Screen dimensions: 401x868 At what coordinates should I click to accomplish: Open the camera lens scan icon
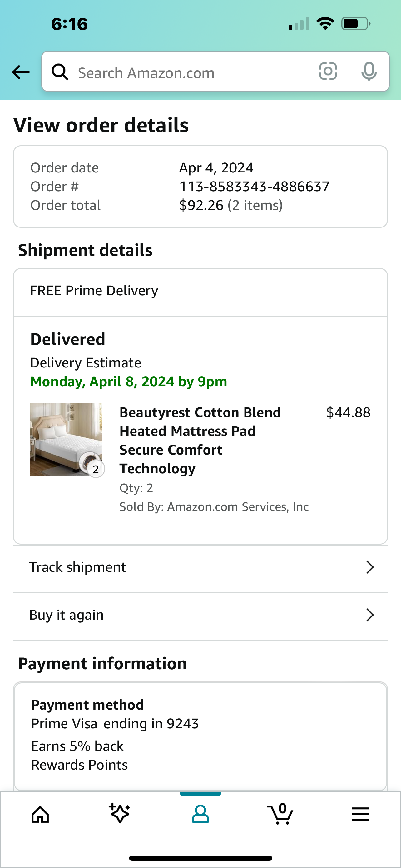pos(328,72)
